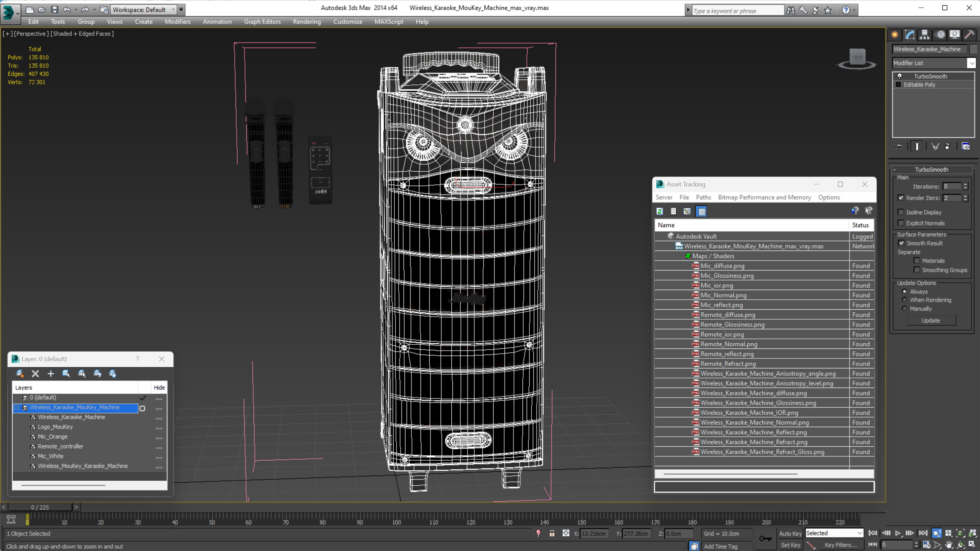Click the Undo arrow icon

(67, 10)
